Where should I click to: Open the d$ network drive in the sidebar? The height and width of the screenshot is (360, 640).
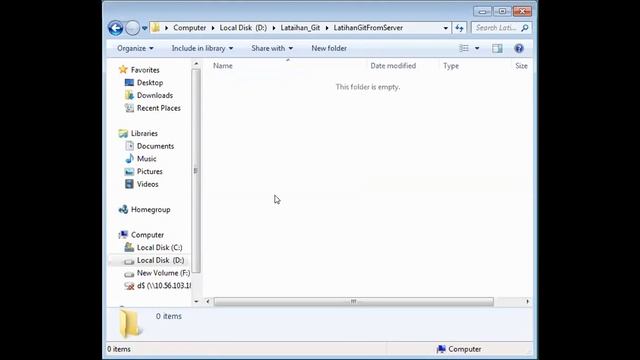pyautogui.click(x=164, y=286)
